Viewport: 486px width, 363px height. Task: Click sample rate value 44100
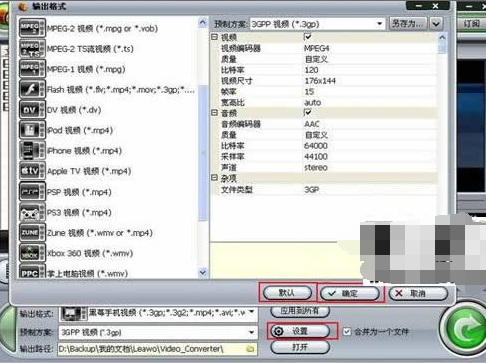[x=316, y=156]
